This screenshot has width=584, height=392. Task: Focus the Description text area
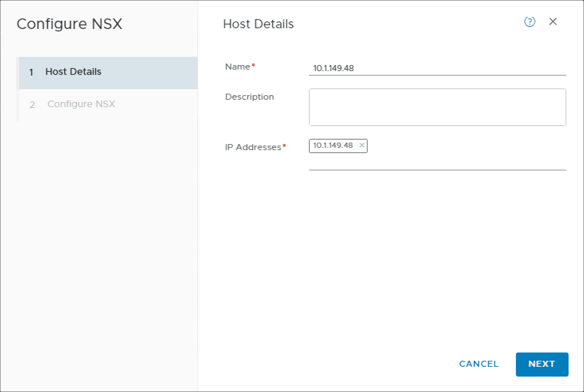tap(437, 107)
